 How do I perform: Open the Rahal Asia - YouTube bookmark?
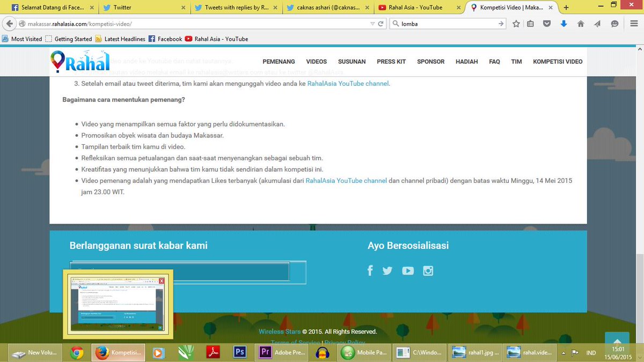217,39
